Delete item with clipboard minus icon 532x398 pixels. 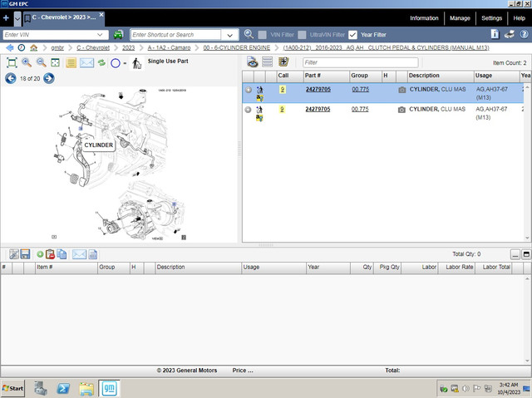tap(50, 254)
